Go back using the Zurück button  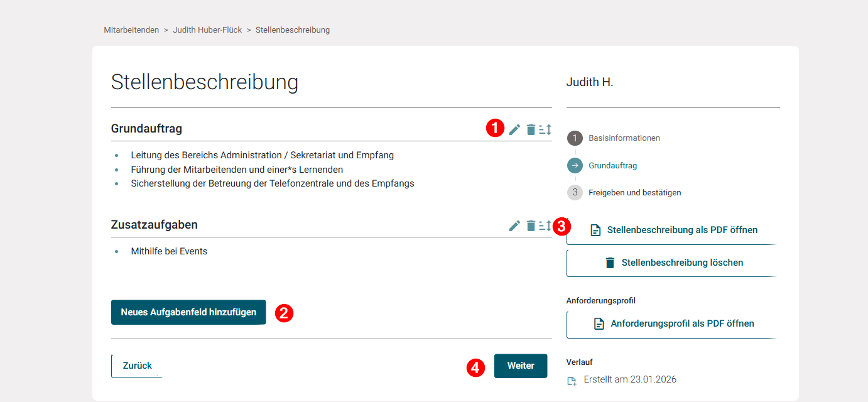(x=136, y=366)
